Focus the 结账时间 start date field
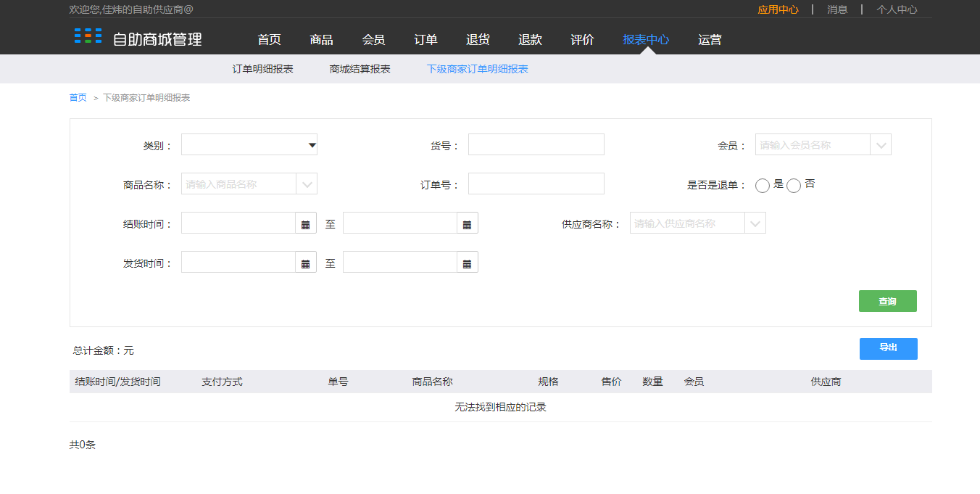Viewport: 980px width, 494px height. [x=238, y=223]
